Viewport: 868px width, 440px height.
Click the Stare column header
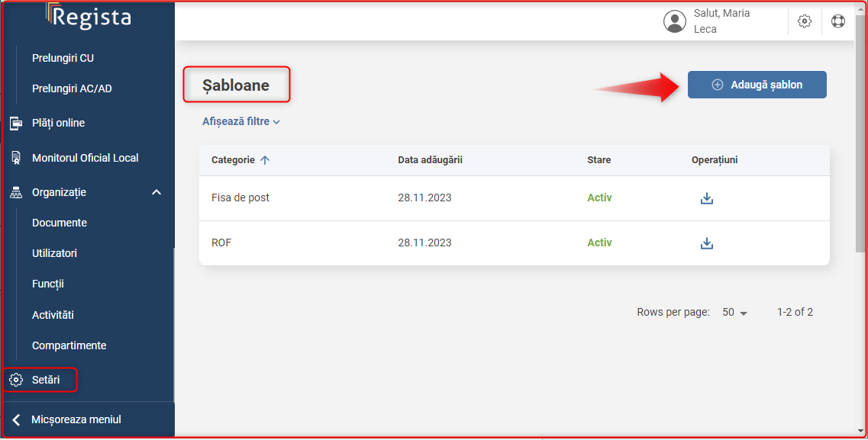(599, 159)
